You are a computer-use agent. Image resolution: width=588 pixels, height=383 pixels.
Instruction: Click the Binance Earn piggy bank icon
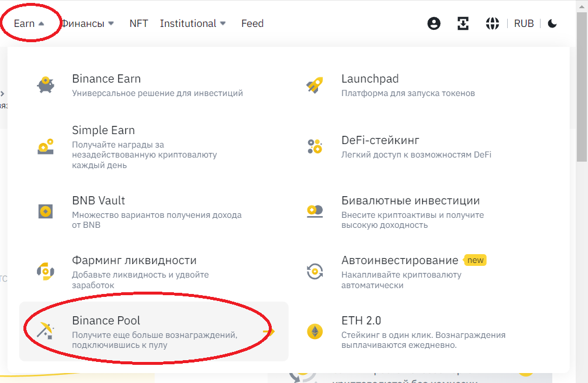pos(45,85)
